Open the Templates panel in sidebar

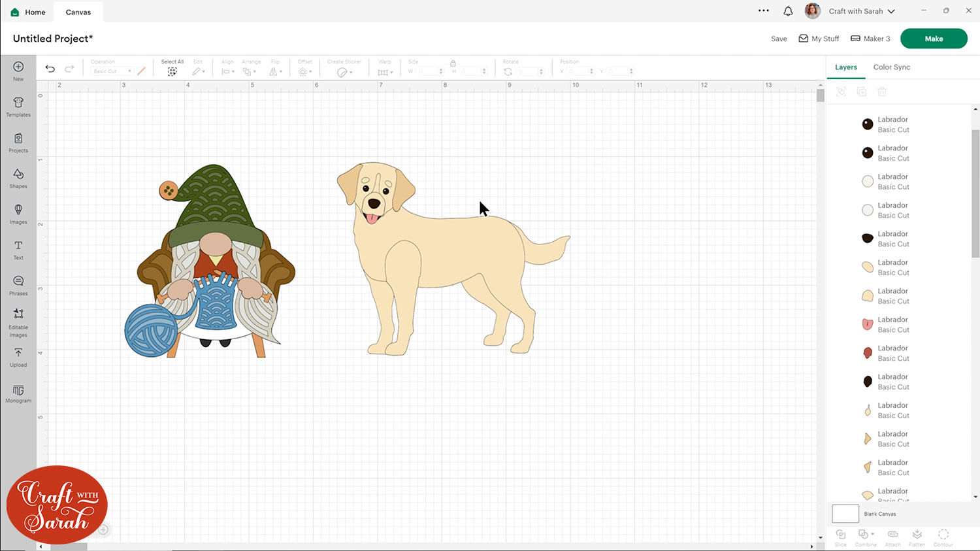(18, 107)
